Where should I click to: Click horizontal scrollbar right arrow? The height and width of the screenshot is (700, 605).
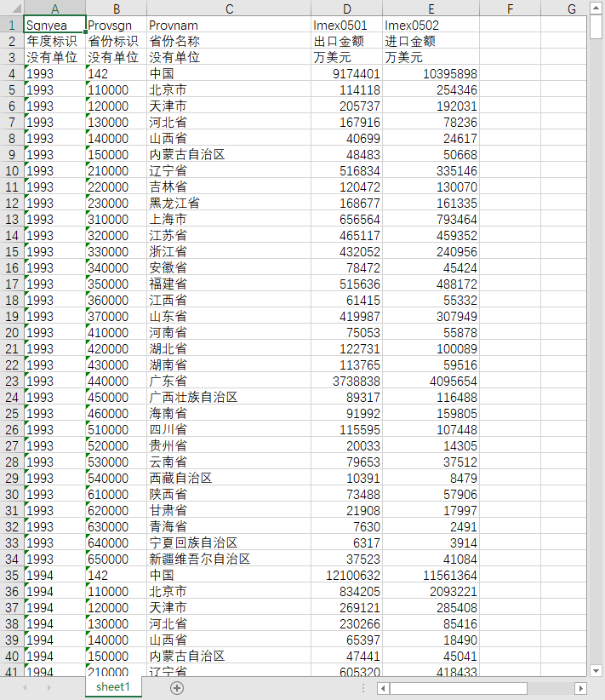(x=580, y=688)
